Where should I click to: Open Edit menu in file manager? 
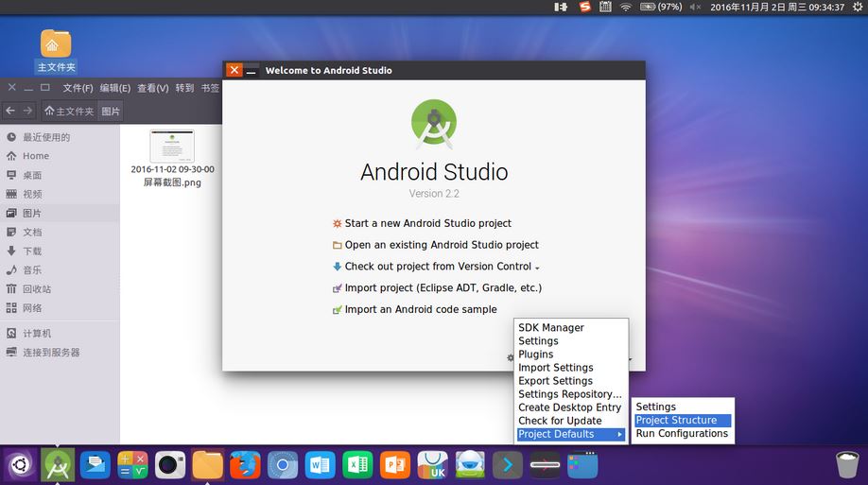[115, 88]
